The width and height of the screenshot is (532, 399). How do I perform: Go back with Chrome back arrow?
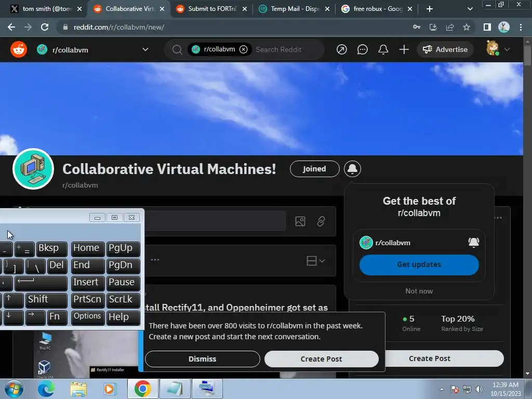(x=11, y=27)
